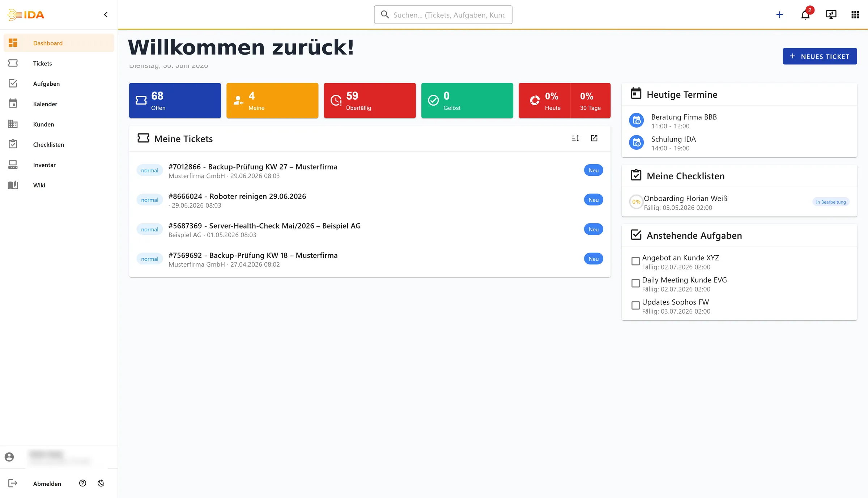Click the NEUES TICKET button
The width and height of the screenshot is (868, 498).
(x=820, y=56)
